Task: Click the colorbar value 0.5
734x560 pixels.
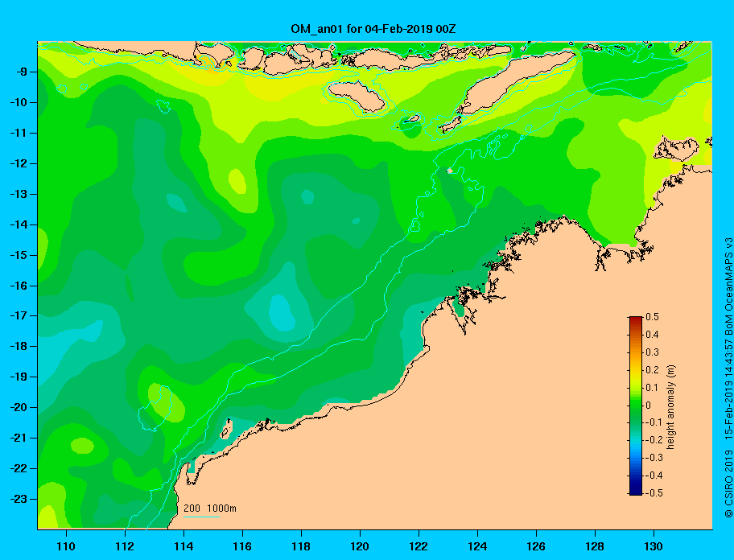Action: [x=652, y=317]
